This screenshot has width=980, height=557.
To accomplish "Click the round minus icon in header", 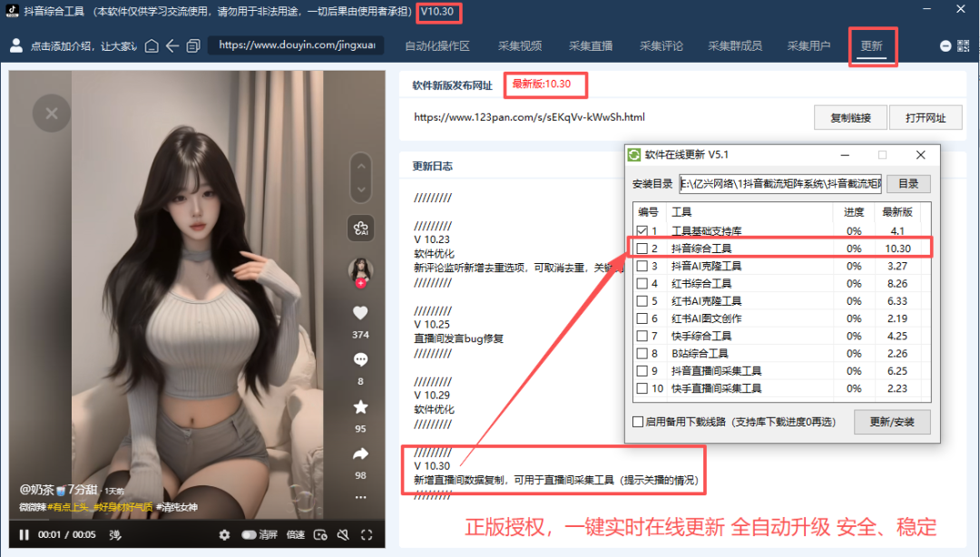I will [x=946, y=45].
